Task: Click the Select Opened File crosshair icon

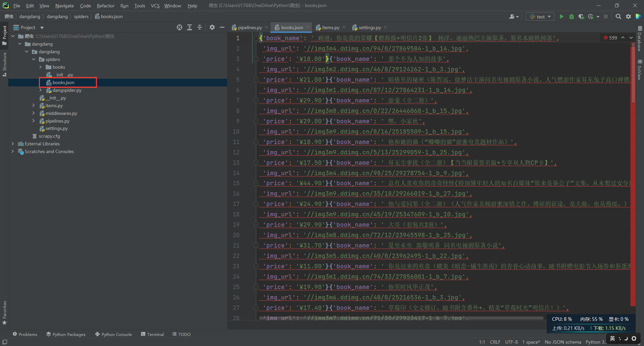Action: pyautogui.click(x=179, y=27)
